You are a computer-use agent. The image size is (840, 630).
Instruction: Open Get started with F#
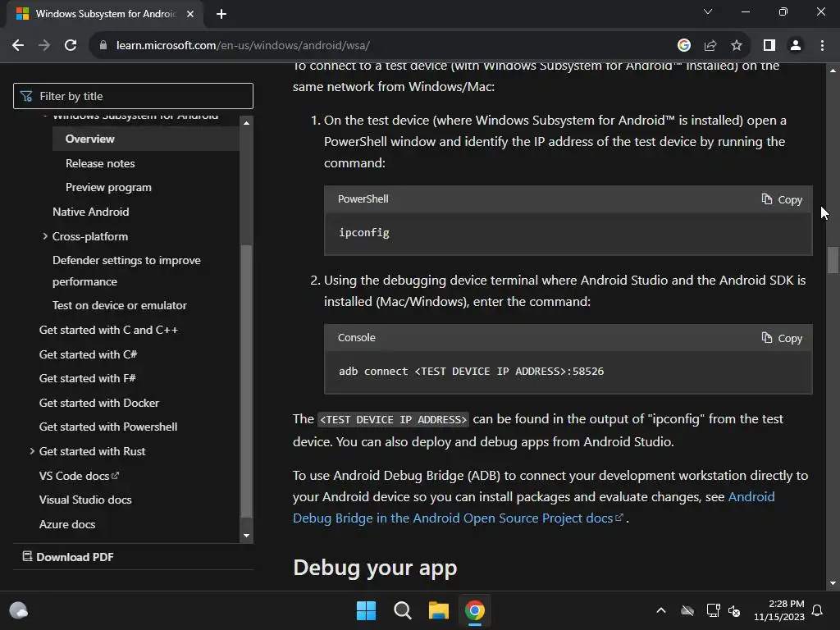click(87, 378)
